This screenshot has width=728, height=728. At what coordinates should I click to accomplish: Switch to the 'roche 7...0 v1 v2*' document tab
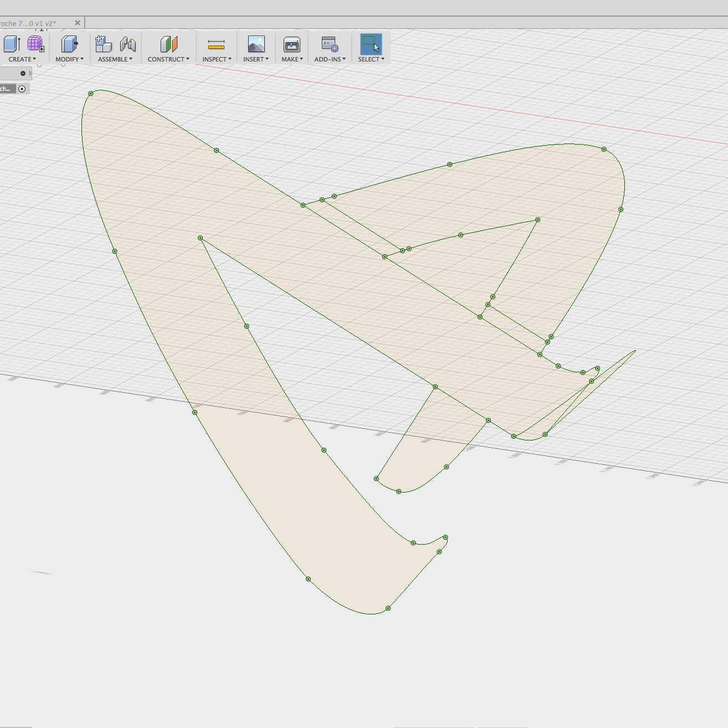coord(28,23)
